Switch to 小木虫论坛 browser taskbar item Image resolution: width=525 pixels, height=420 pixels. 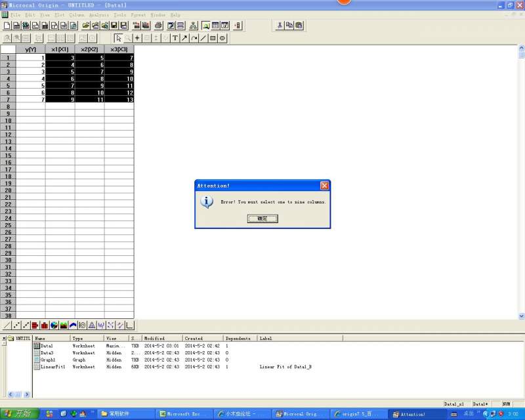243,414
